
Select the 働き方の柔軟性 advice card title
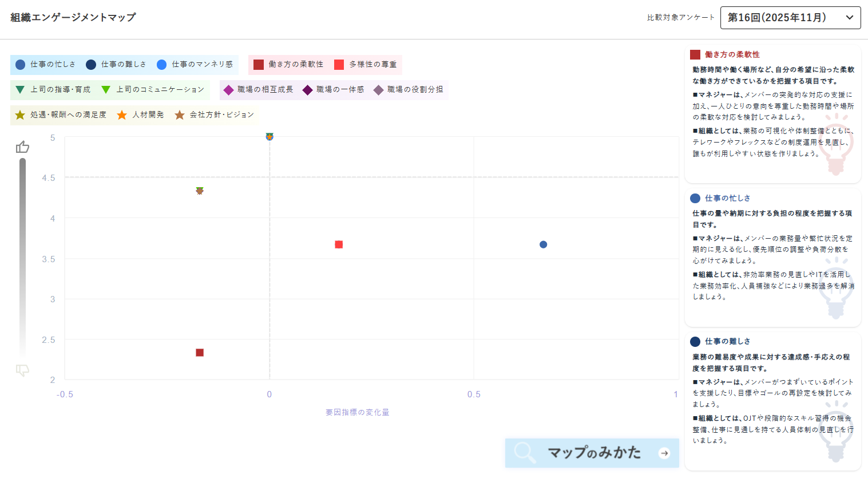coord(732,55)
